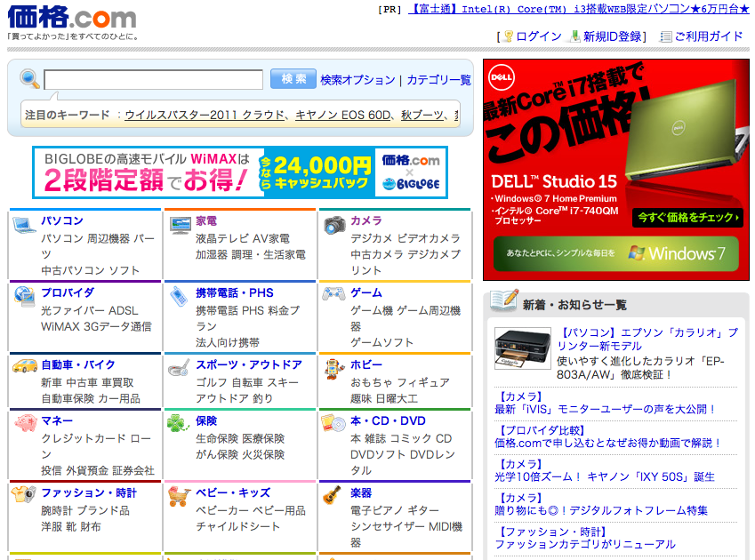Screen dimensions: 755x560
Task: Open the 自動車・バイク category heading
Action: click(x=78, y=364)
